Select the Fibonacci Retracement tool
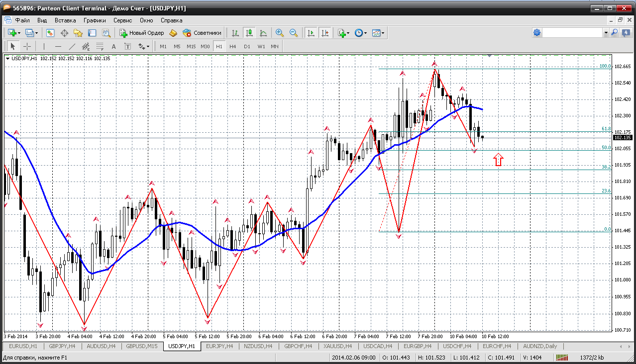The image size is (636, 364). pyautogui.click(x=100, y=46)
